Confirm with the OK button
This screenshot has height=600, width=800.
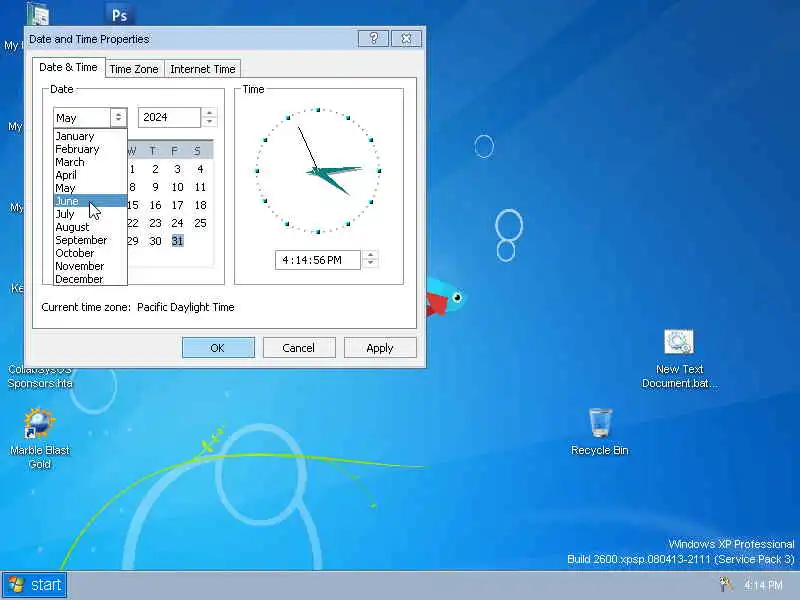pyautogui.click(x=218, y=348)
